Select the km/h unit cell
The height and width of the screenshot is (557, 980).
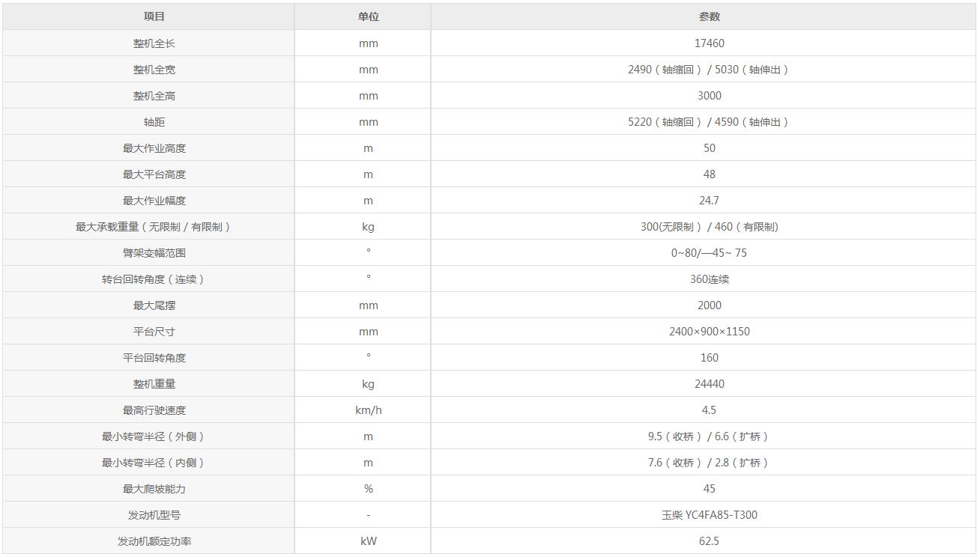coord(368,410)
